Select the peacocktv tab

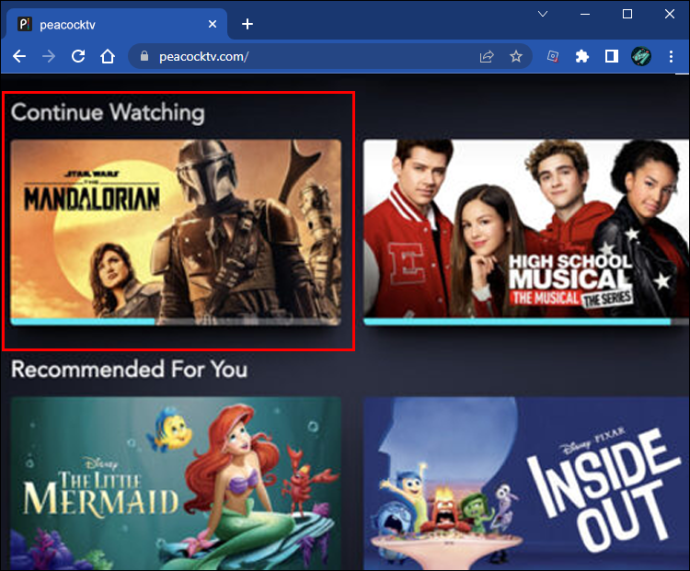pos(117,24)
